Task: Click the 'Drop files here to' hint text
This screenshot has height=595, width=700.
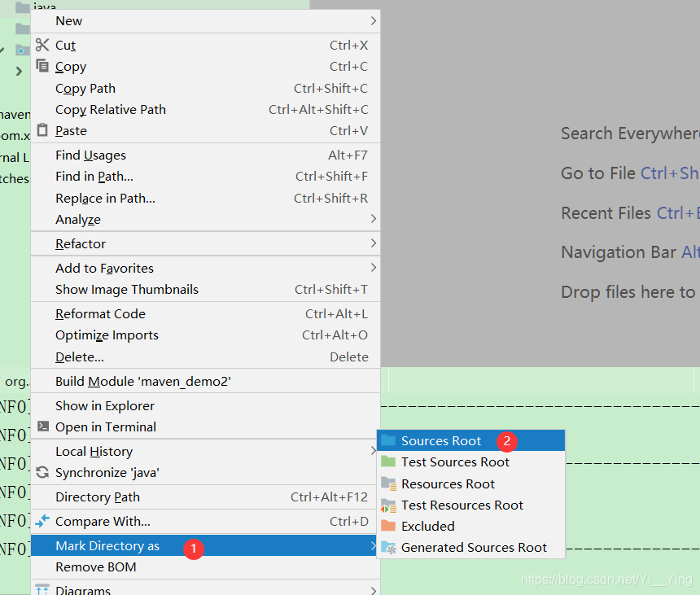Action: (628, 292)
